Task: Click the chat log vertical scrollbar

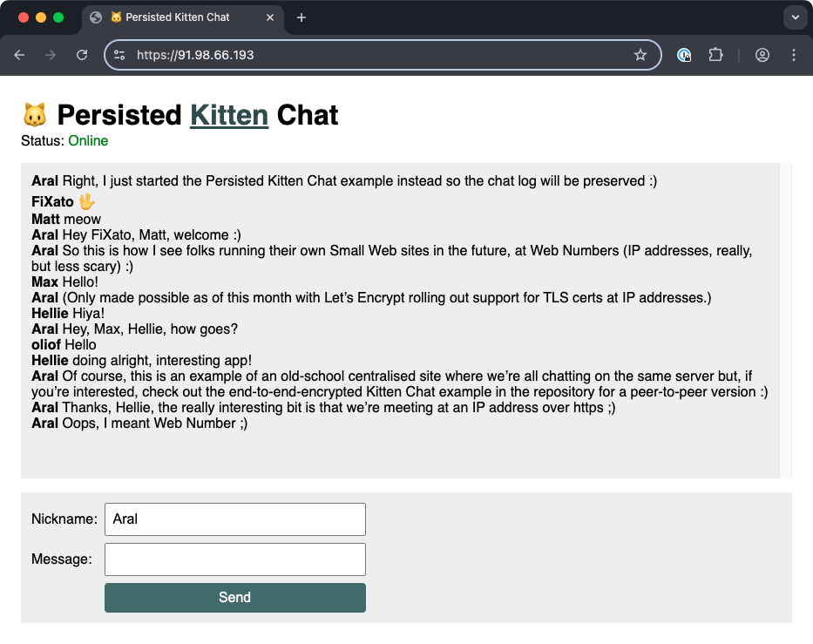Action: [785, 320]
